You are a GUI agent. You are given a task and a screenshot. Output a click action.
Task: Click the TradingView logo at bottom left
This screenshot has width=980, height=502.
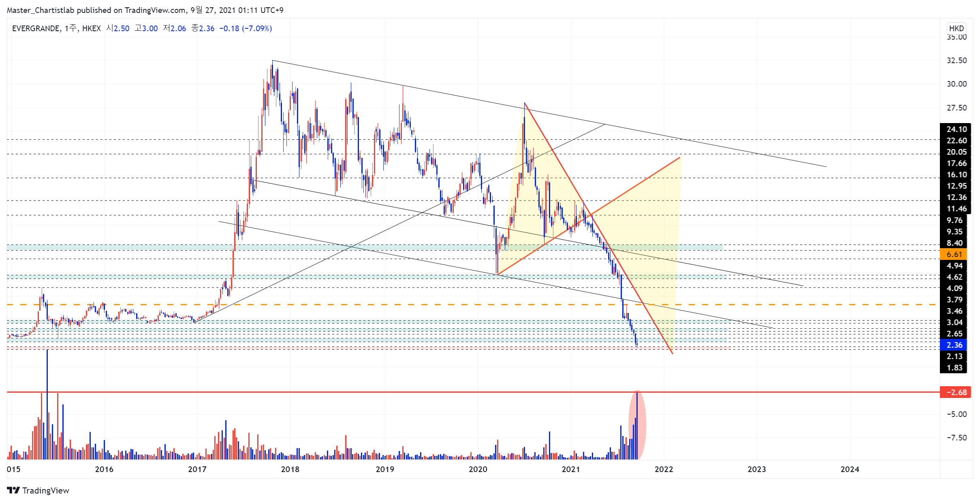38,490
